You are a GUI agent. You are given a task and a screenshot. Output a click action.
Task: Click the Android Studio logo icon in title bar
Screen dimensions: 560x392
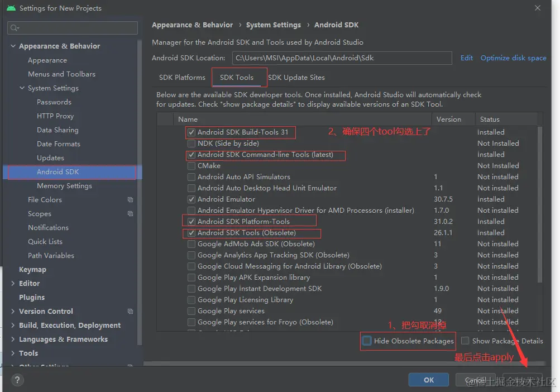pos(11,8)
